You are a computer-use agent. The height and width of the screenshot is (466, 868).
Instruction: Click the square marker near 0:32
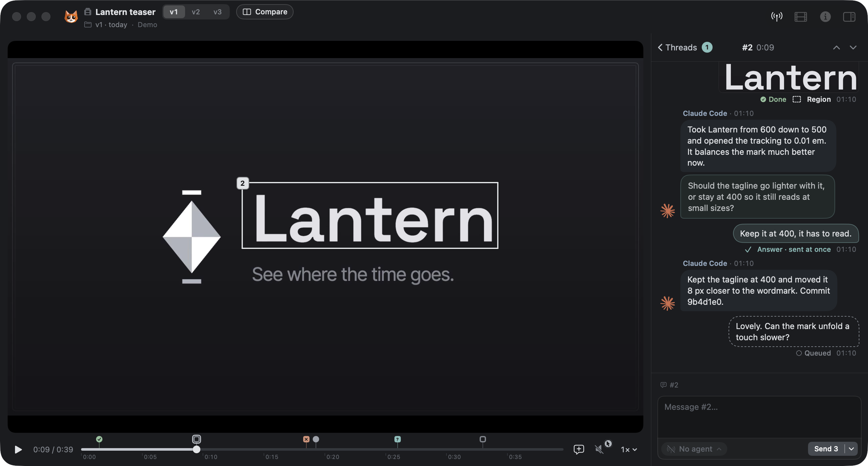pos(483,439)
